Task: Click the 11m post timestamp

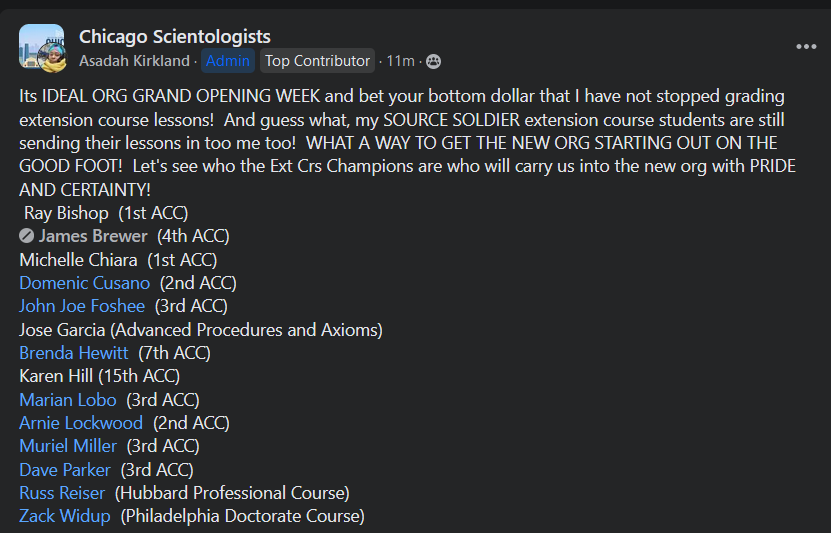Action: [400, 61]
